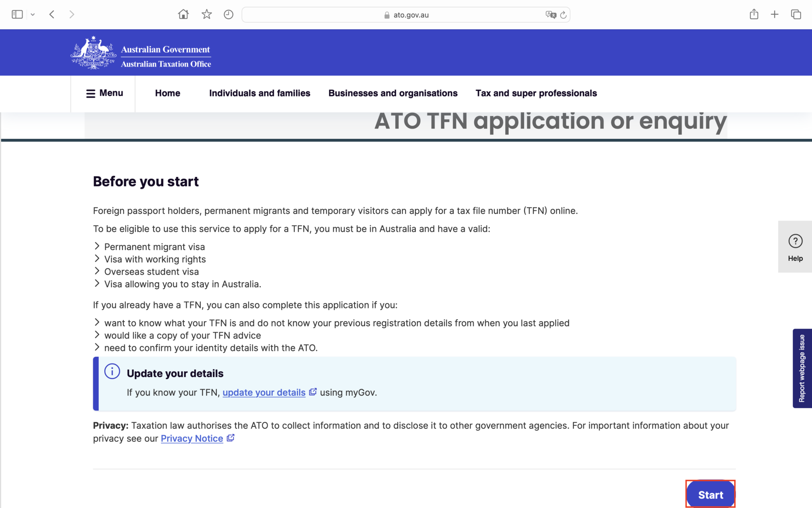
Task: Select the Home navigation item
Action: (x=167, y=93)
